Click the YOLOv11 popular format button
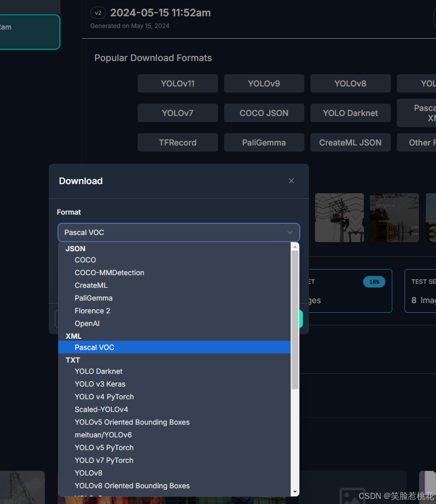Screen dimensions: 436x504 pos(177,83)
